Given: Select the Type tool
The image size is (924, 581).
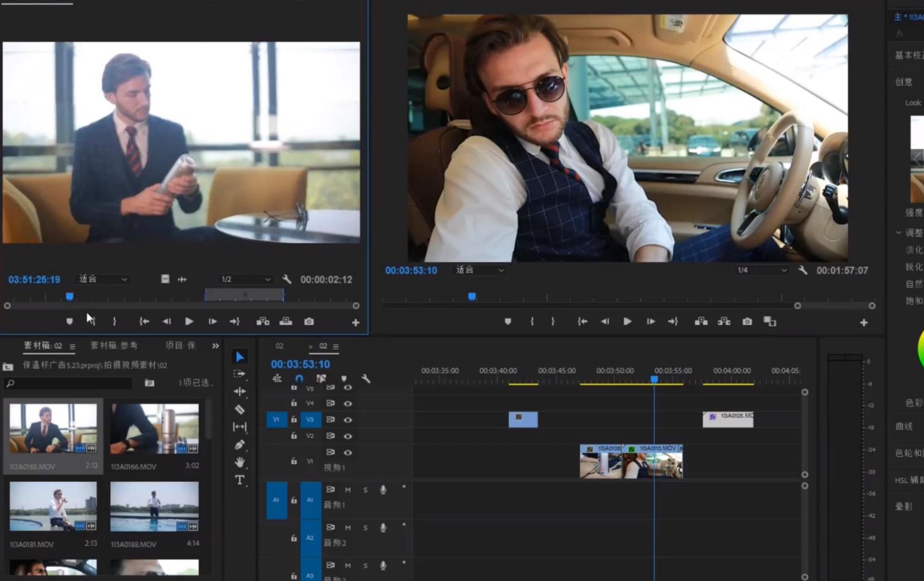Looking at the screenshot, I should point(239,480).
